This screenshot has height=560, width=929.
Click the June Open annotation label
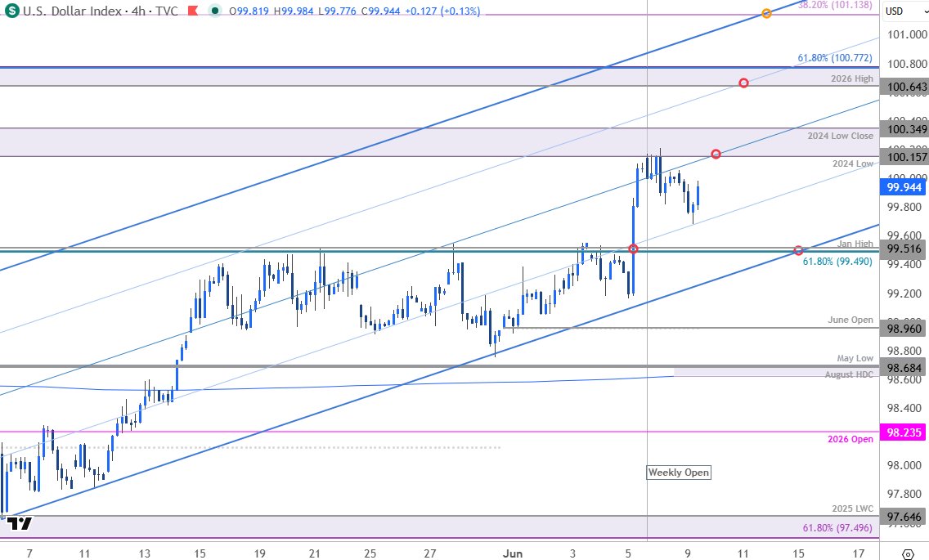point(850,320)
